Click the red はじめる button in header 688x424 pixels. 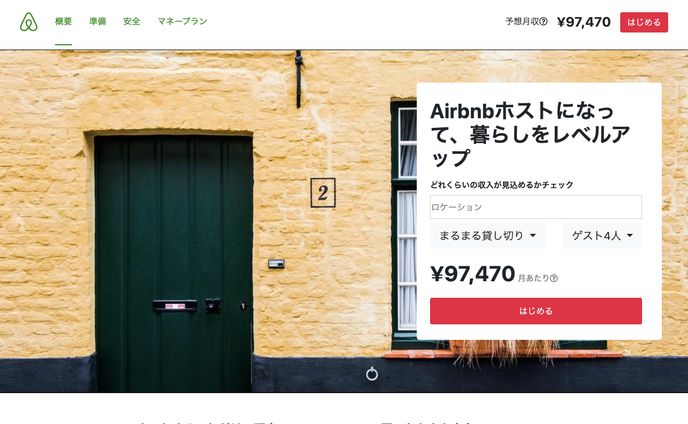point(644,22)
